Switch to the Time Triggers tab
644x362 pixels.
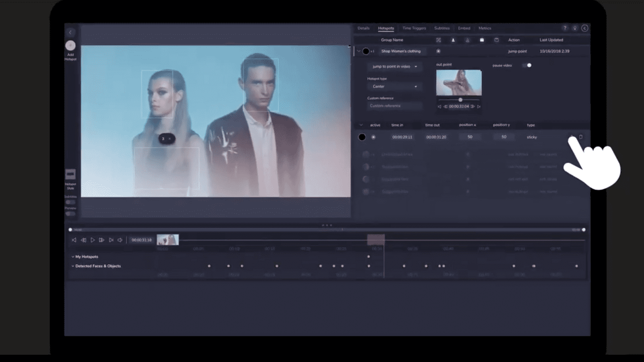click(x=414, y=28)
